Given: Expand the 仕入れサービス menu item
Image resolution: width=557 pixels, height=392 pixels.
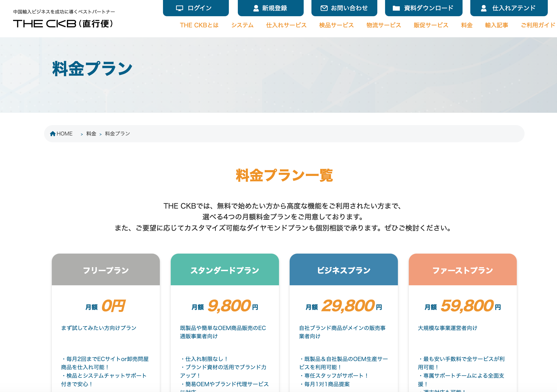Looking at the screenshot, I should (286, 25).
